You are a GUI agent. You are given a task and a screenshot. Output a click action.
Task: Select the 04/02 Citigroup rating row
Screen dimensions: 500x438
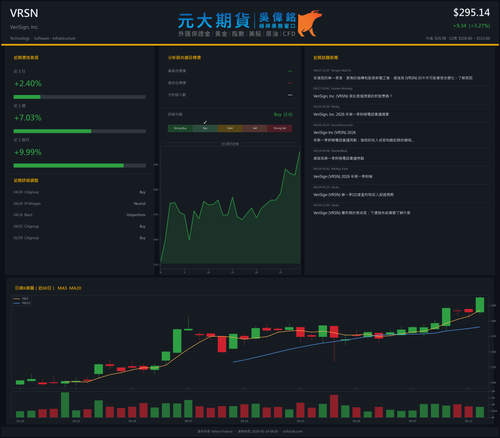coord(80,226)
